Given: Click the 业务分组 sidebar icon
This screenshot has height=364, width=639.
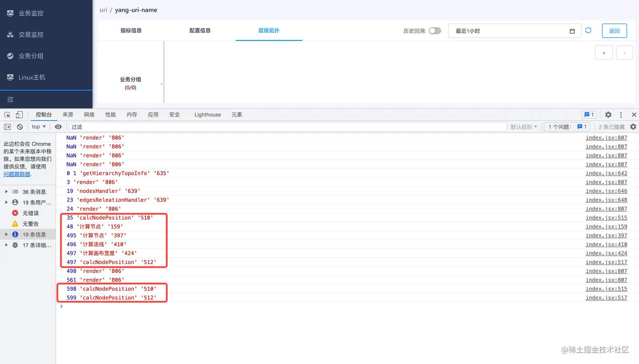Looking at the screenshot, I should tap(10, 56).
